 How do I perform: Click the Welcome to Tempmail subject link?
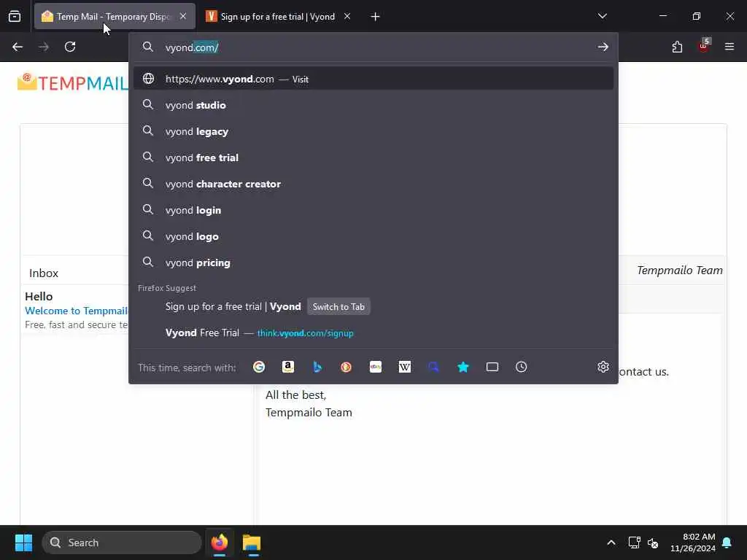coord(76,311)
